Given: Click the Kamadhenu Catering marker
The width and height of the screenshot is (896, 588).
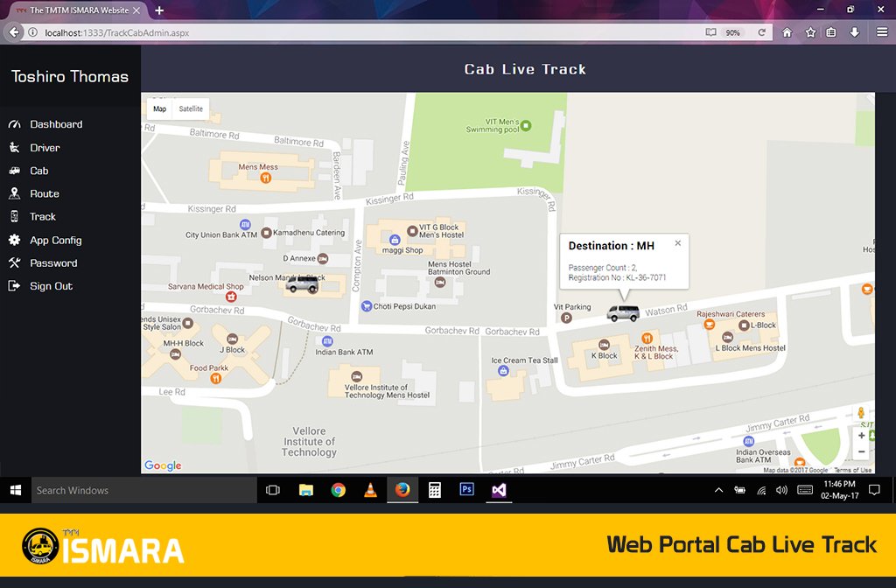Looking at the screenshot, I should pos(266,233).
